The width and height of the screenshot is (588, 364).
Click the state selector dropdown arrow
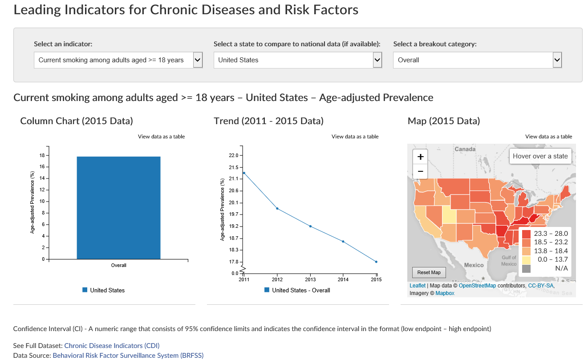click(377, 60)
